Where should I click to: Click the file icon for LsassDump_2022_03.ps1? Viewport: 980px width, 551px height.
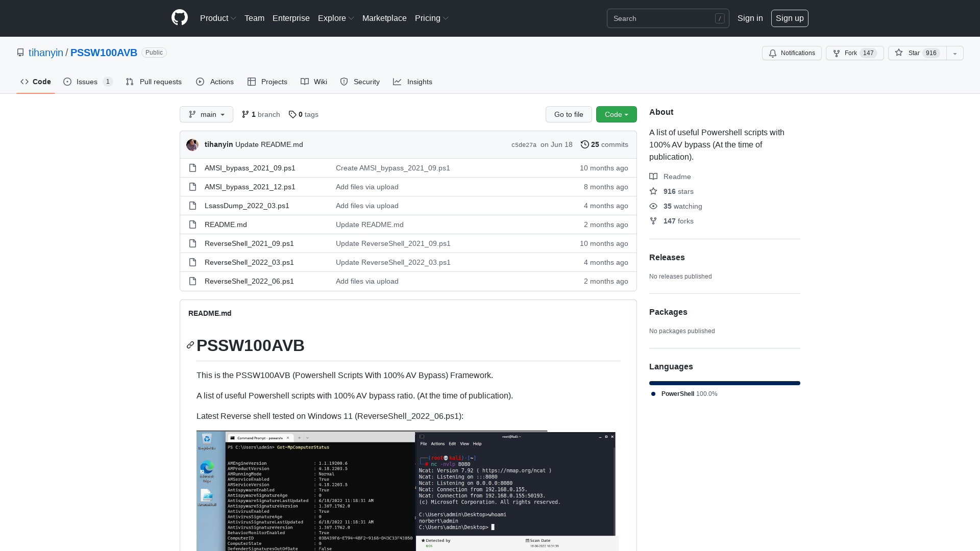pos(192,206)
